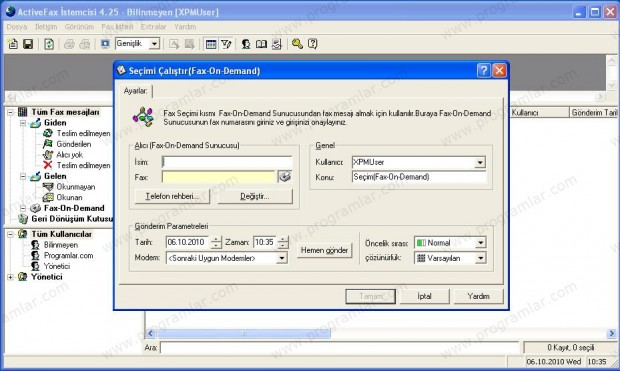The height and width of the screenshot is (371, 620).
Task: Click the İptal button
Action: tap(424, 296)
